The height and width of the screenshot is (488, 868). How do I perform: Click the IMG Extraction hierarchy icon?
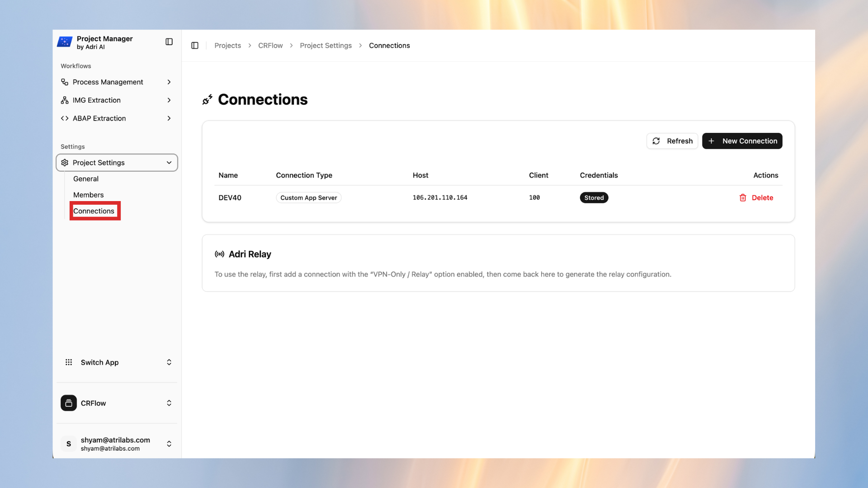point(65,100)
